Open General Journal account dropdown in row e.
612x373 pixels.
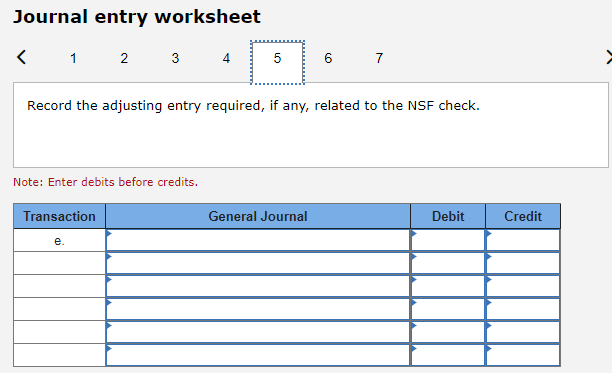[x=258, y=240]
